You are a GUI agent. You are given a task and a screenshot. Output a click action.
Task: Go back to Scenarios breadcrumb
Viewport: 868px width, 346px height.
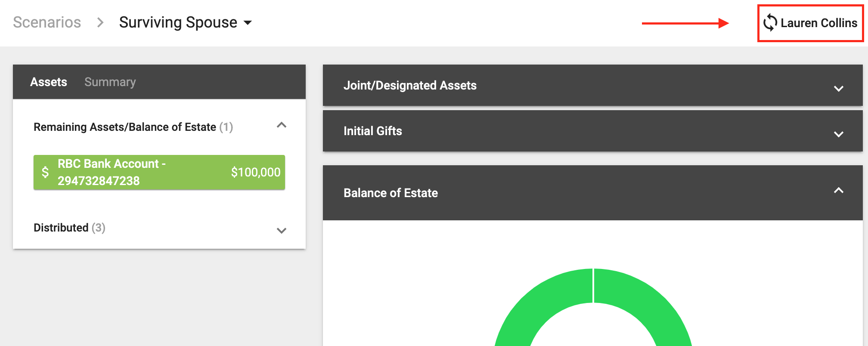(x=47, y=22)
